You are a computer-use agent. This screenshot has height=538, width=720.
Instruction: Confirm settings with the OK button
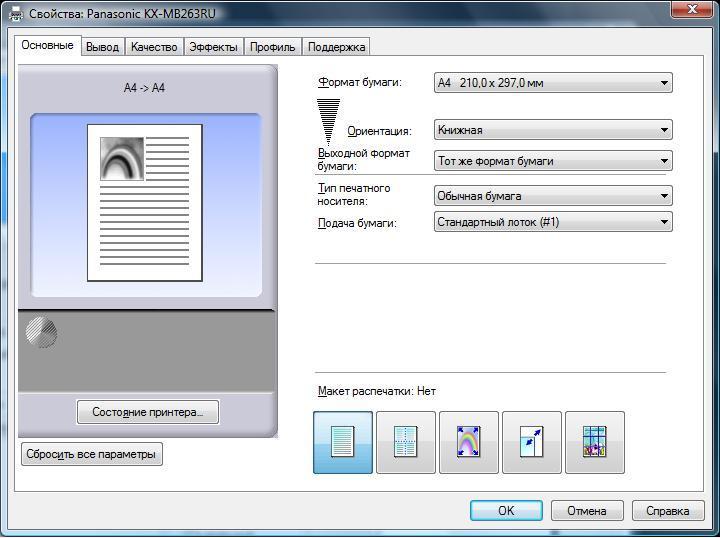click(506, 511)
